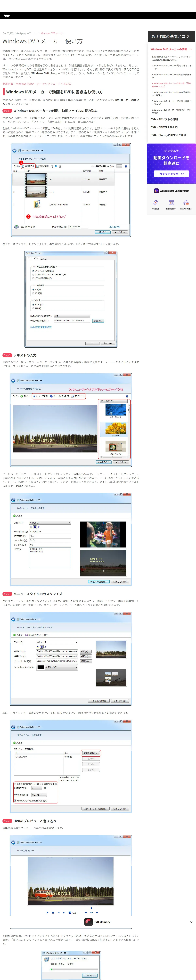The image size is (196, 980).
Task: Open メニューのスタイル dropdown
Action: click(113, 401)
